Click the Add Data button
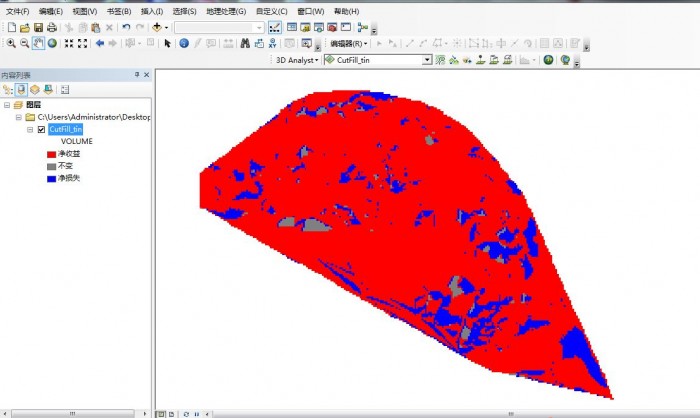 157,27
